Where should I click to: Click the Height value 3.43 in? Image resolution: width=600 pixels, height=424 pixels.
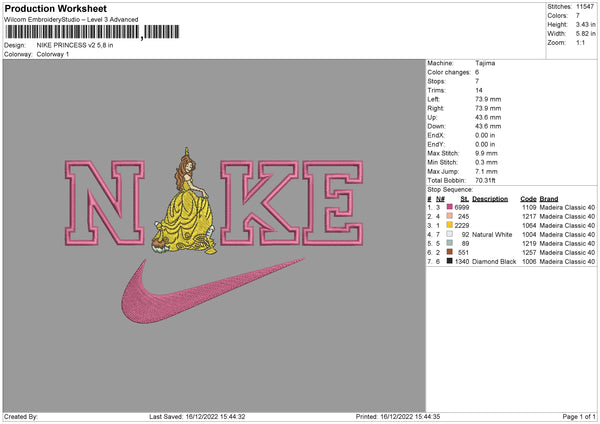pos(585,24)
